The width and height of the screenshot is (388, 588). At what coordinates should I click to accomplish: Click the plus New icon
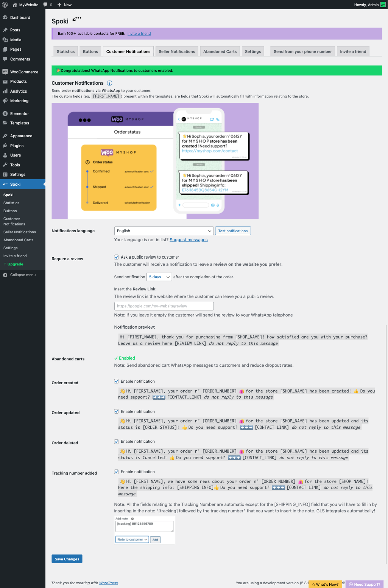59,5
